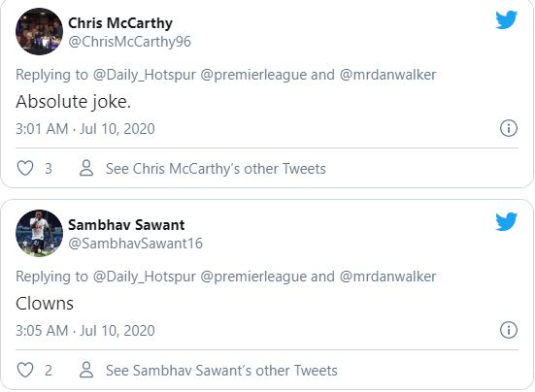Click the Twitter bird icon on Chris McCarthy's tweet

(506, 20)
